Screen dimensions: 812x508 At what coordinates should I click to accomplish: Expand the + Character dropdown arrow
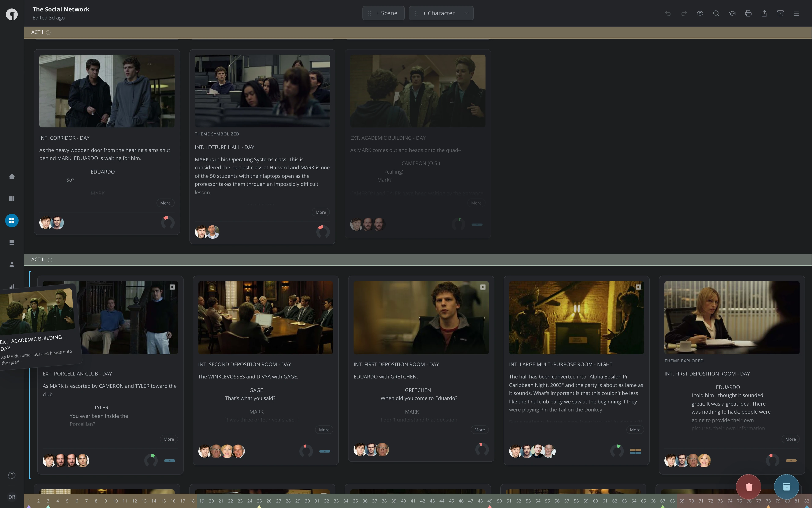tap(466, 13)
